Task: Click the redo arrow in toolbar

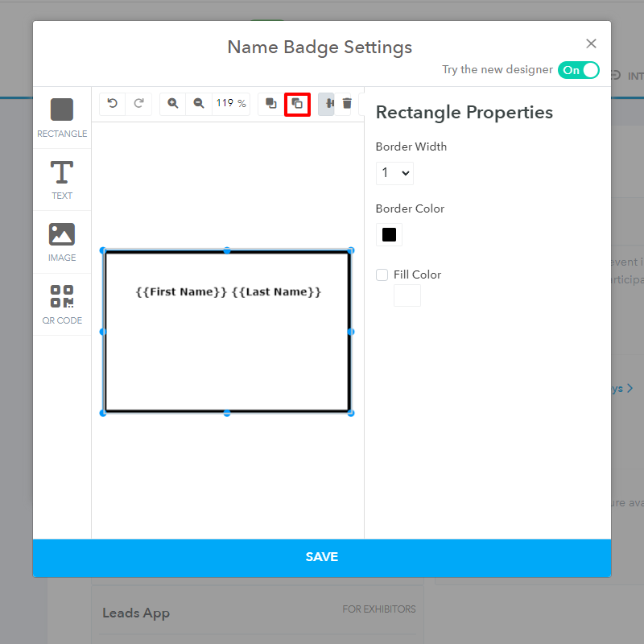Action: click(x=138, y=103)
